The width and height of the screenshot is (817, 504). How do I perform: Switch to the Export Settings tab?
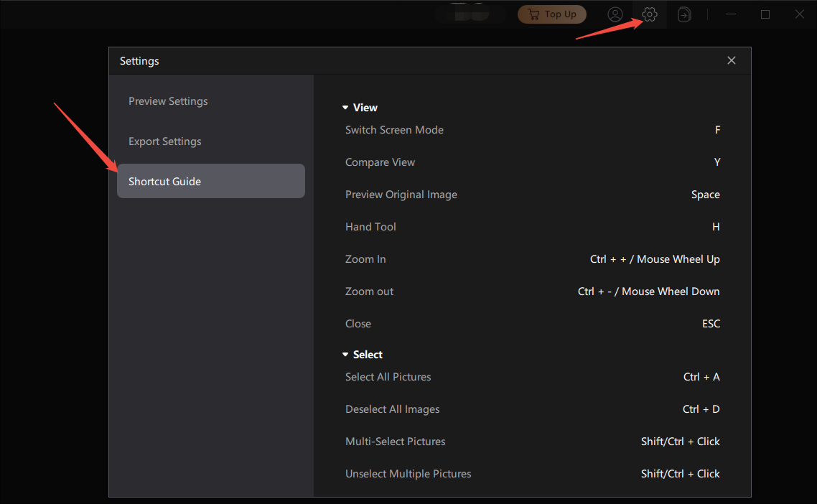[165, 141]
